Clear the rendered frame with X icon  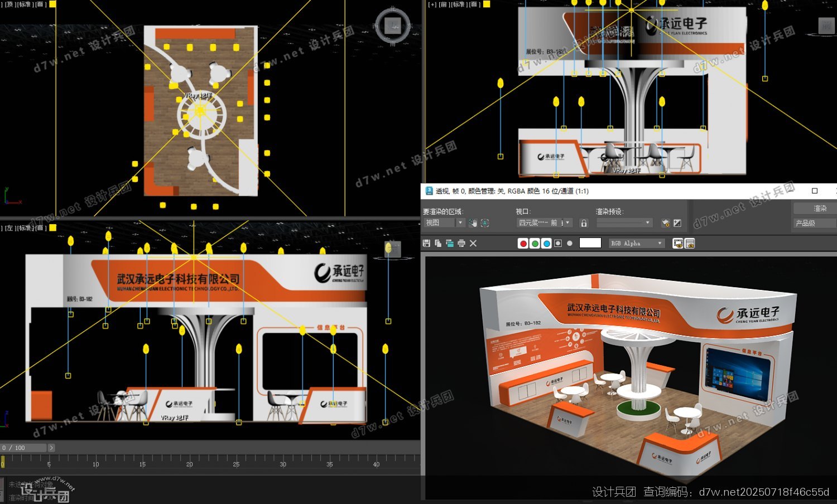(473, 243)
